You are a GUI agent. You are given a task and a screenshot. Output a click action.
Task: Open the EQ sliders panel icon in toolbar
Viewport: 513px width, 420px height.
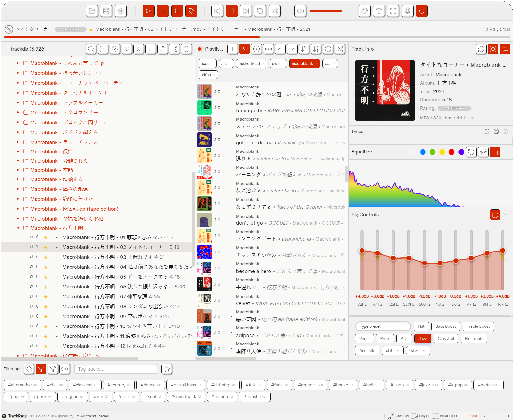(177, 11)
